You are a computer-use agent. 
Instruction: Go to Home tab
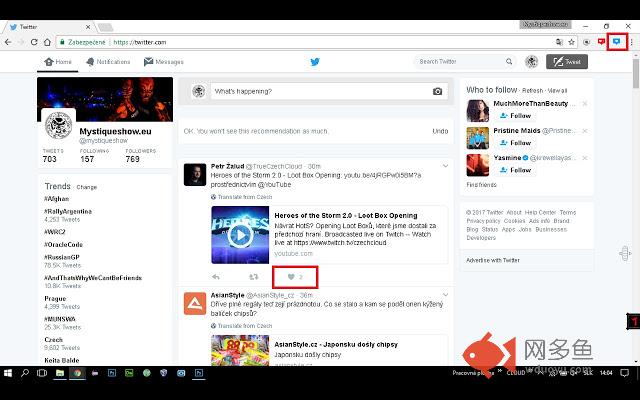click(x=58, y=62)
